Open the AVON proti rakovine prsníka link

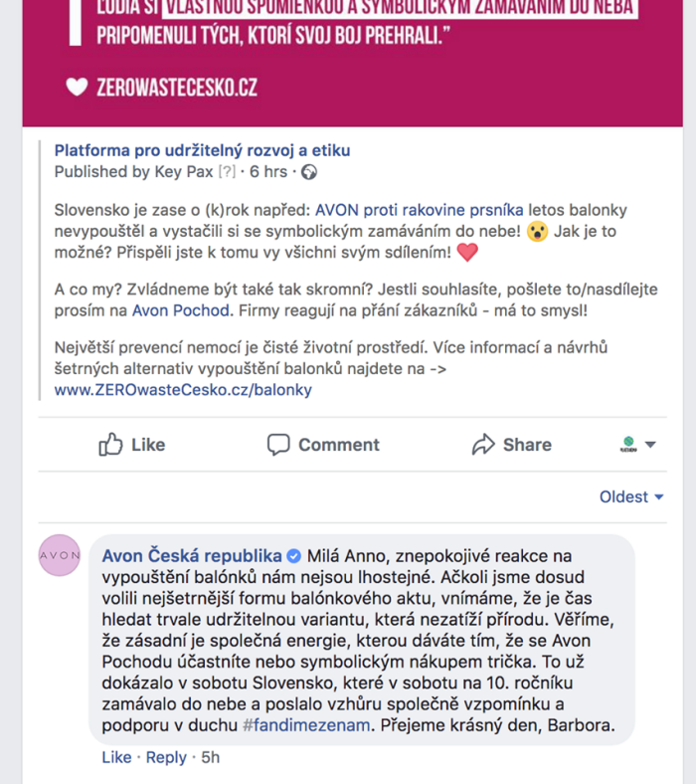pyautogui.click(x=420, y=210)
